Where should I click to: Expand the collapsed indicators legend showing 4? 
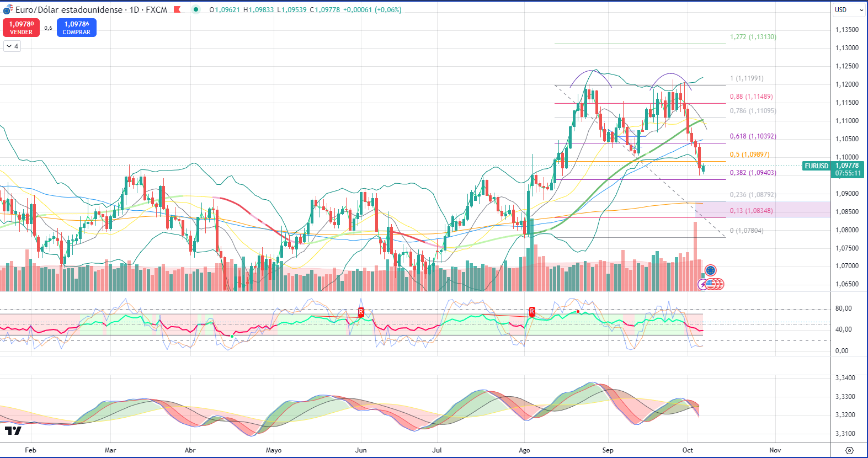(x=12, y=46)
